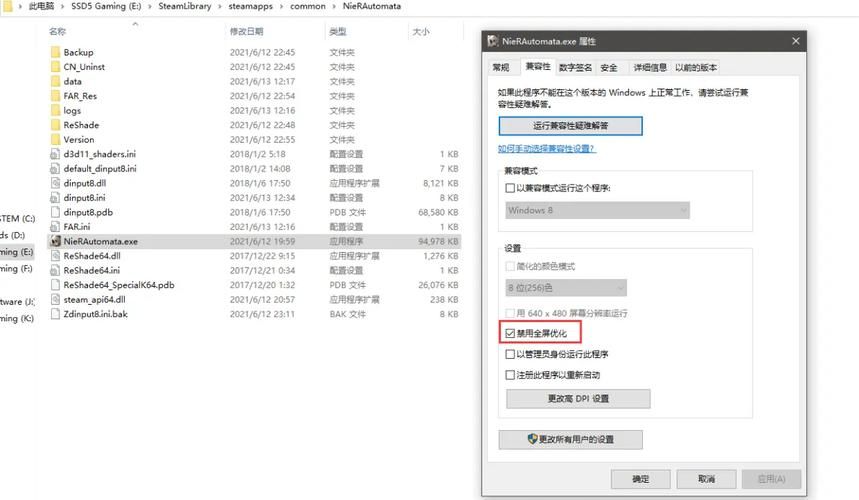The width and height of the screenshot is (859, 500).
Task: Click the default_dinput8.ini file icon
Action: [x=55, y=168]
